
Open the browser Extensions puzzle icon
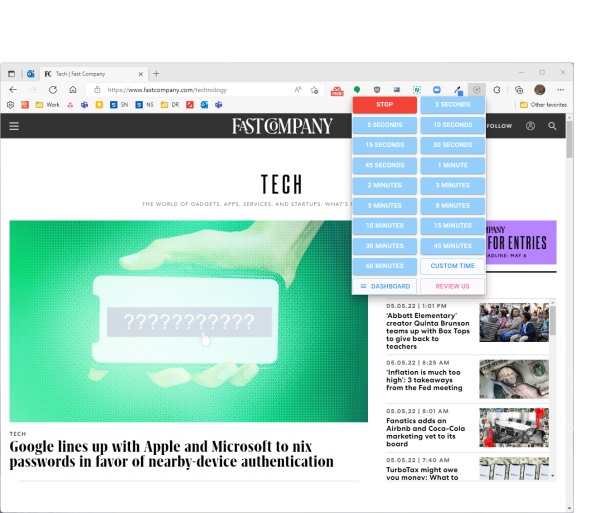496,90
